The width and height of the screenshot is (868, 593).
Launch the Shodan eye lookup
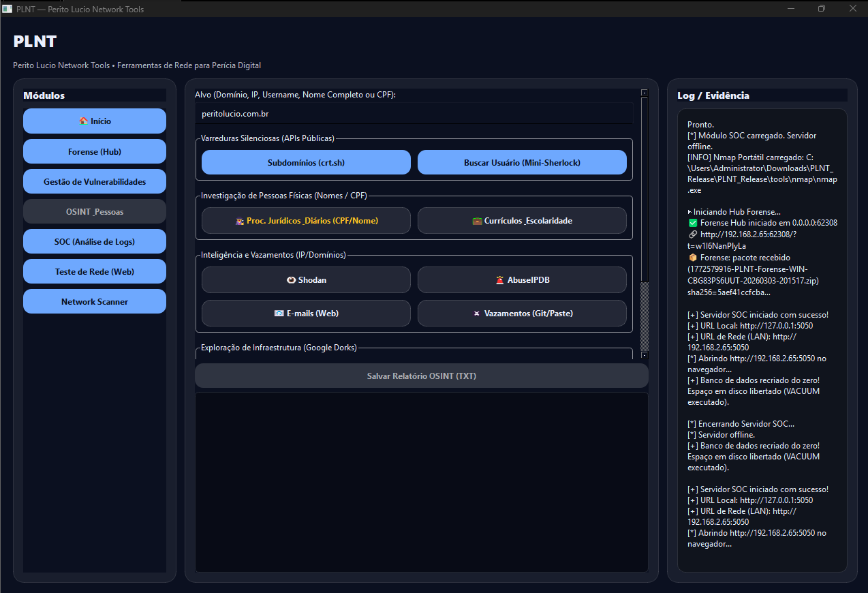(x=306, y=280)
